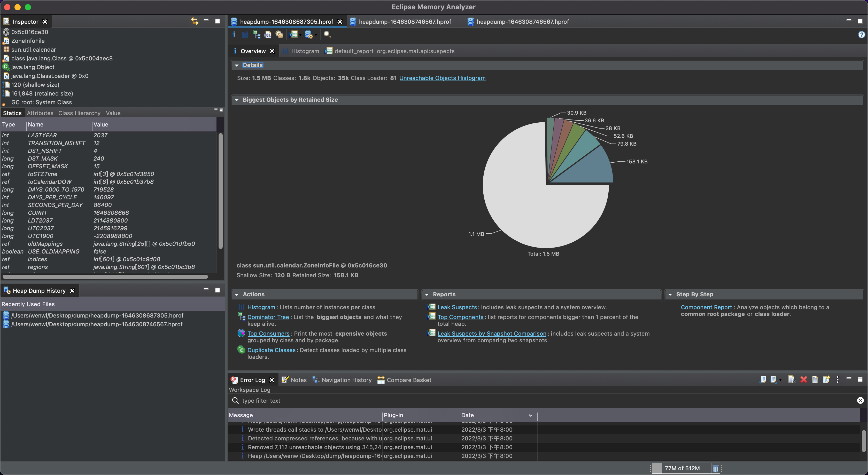
Task: Open the Top Components report link
Action: click(x=460, y=317)
